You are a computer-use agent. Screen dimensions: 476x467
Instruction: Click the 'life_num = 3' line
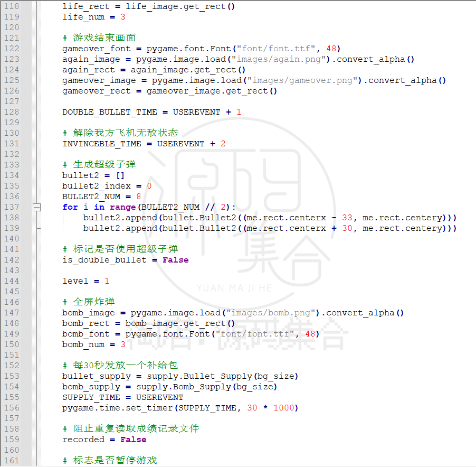(x=94, y=17)
